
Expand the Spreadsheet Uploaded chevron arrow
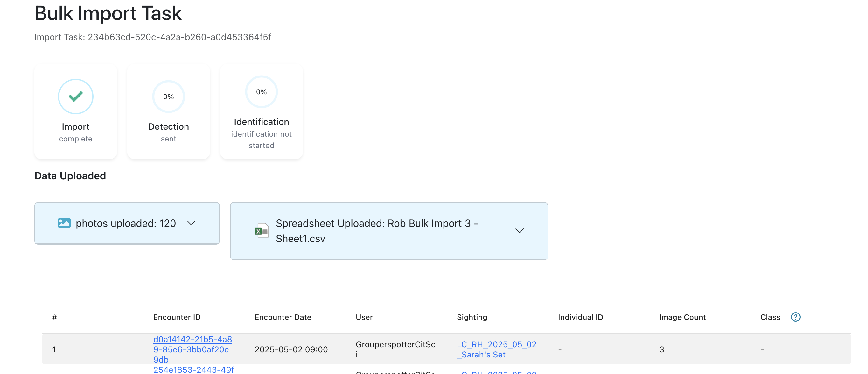pos(519,231)
